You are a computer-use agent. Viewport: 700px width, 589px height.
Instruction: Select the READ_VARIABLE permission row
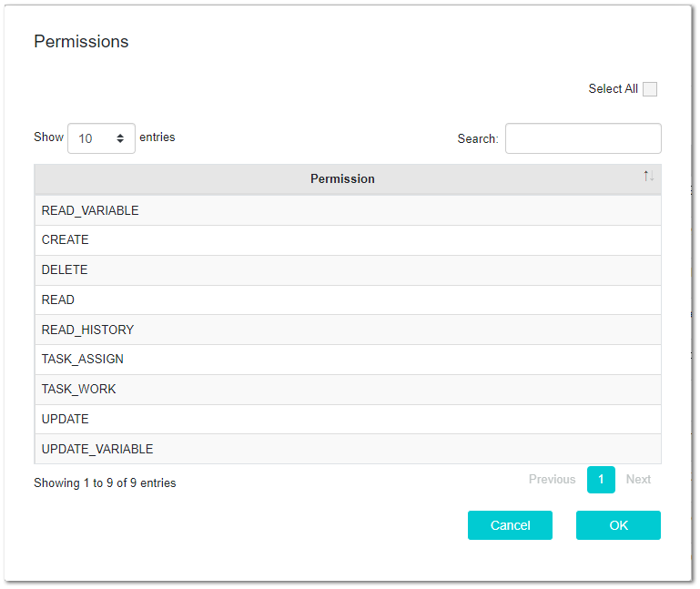click(348, 210)
